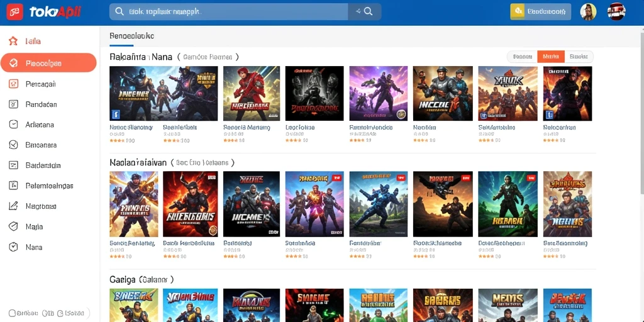Select the left option of the segmented filter
The height and width of the screenshot is (322, 644).
pos(523,57)
